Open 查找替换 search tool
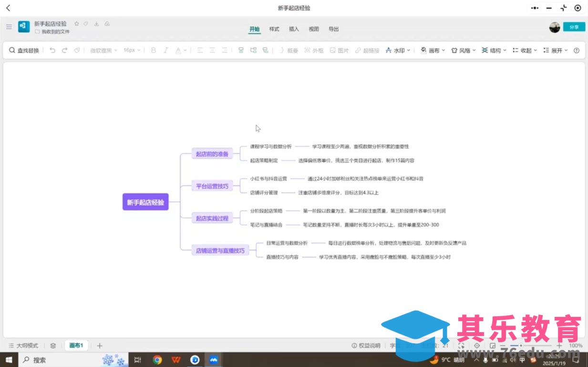The image size is (588, 367). click(x=24, y=51)
